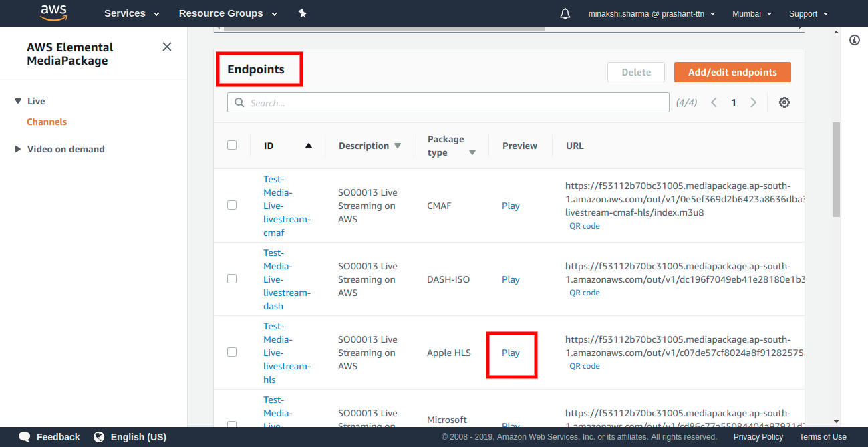Open the Support dropdown menu
The width and height of the screenshot is (868, 447).
coord(808,13)
